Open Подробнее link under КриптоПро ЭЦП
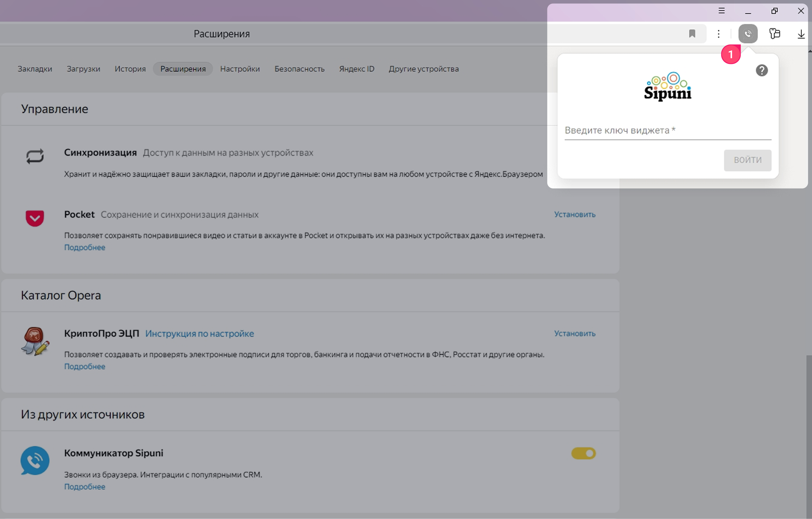 (x=85, y=367)
